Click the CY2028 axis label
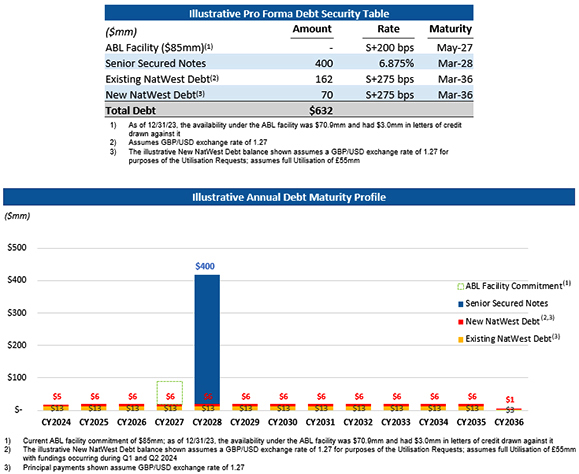Screen dimensions: 579x474 pyautogui.click(x=207, y=422)
